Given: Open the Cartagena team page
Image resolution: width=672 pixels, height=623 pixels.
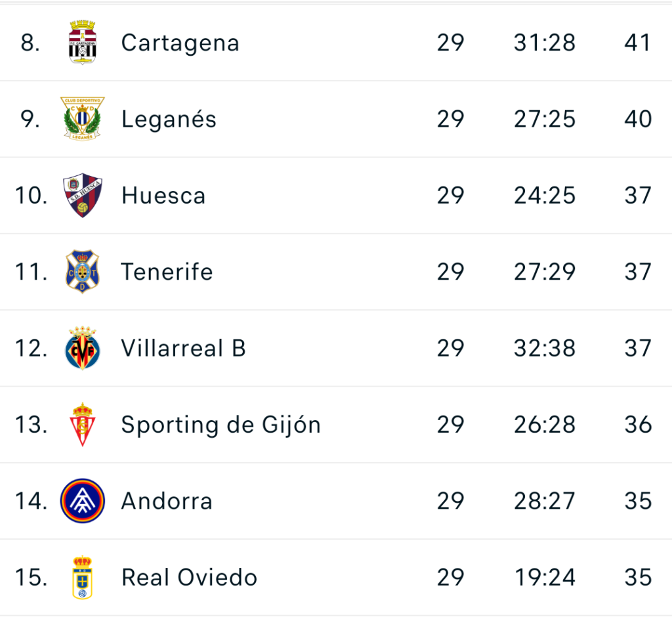Looking at the screenshot, I should 180,43.
